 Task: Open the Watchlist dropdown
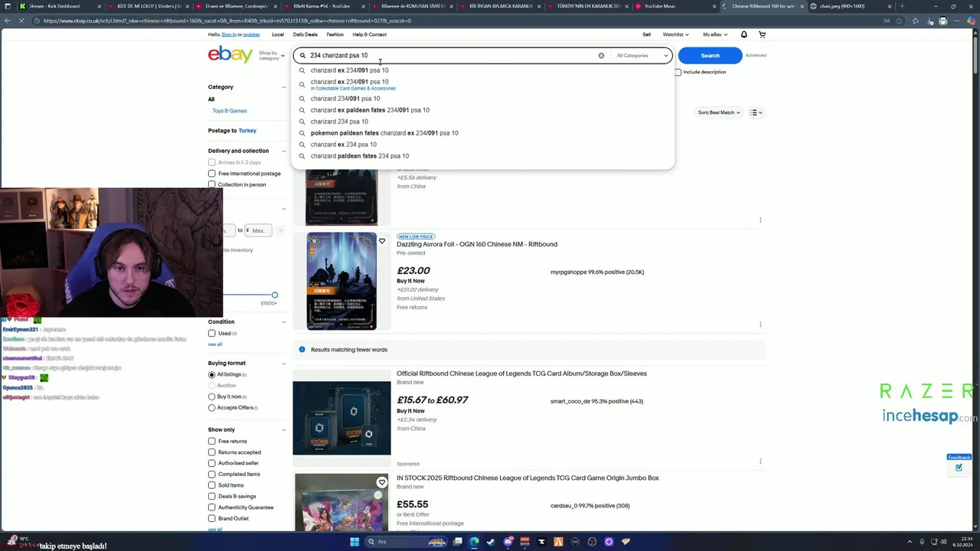coord(675,34)
